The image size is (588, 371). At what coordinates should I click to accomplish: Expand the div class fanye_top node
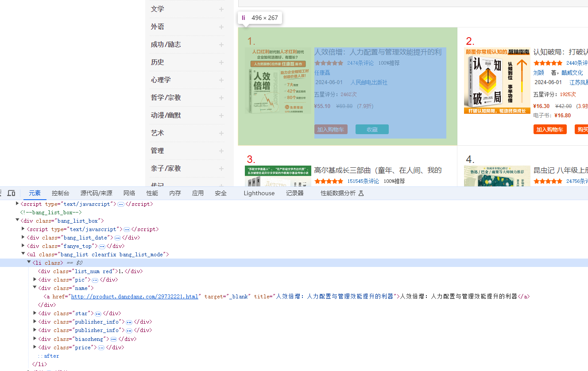23,246
